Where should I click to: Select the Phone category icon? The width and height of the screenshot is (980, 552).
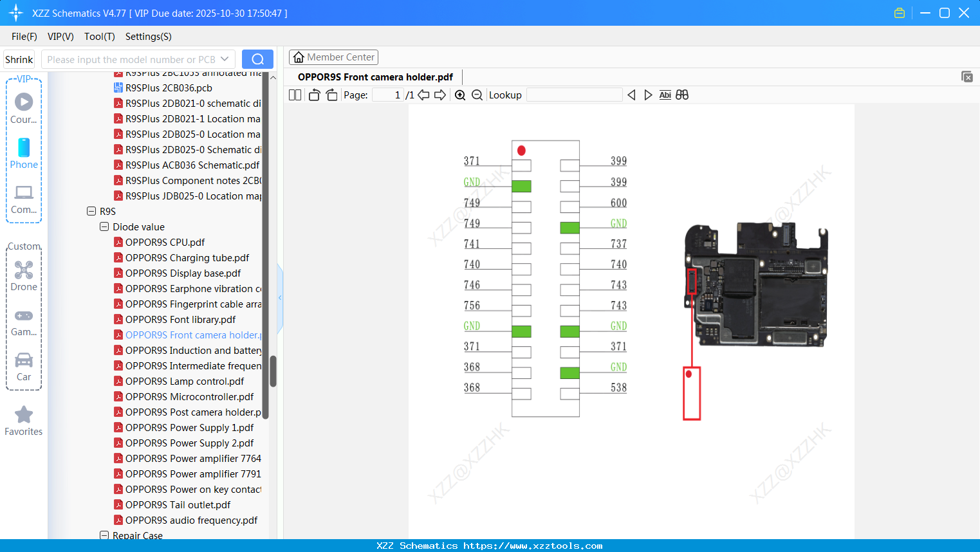click(x=24, y=153)
